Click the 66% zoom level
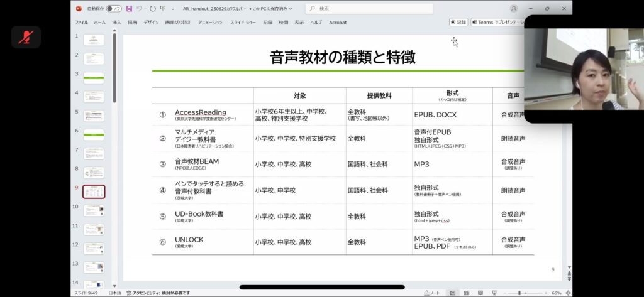Screen dimensions: 644x297 pyautogui.click(x=557, y=293)
